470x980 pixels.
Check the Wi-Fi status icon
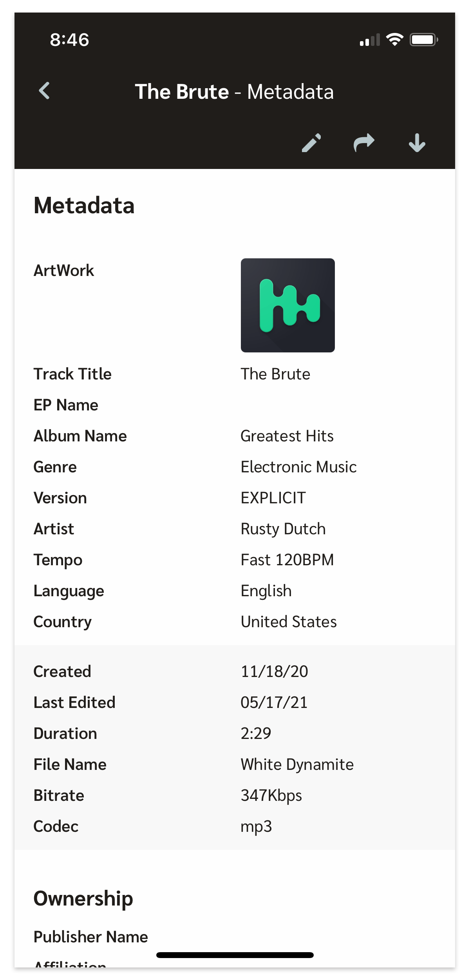pos(394,40)
